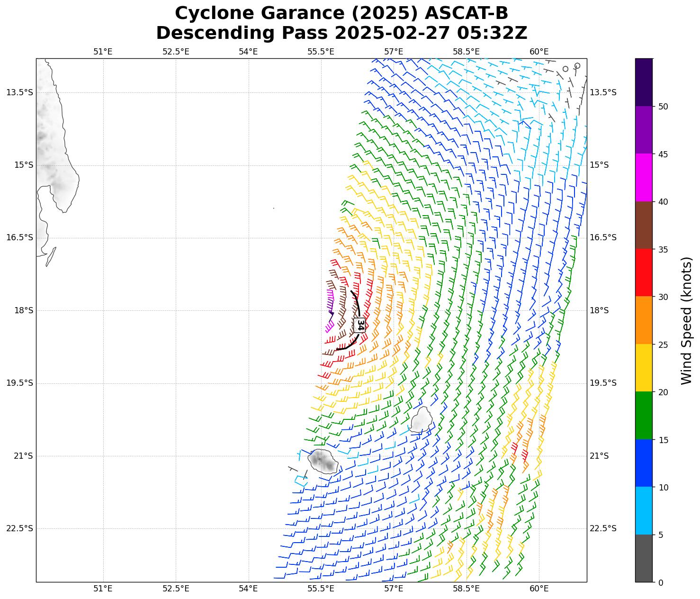This screenshot has width=700, height=599.
Task: Click the red 30–35 knot colorbar band
Action: (644, 272)
